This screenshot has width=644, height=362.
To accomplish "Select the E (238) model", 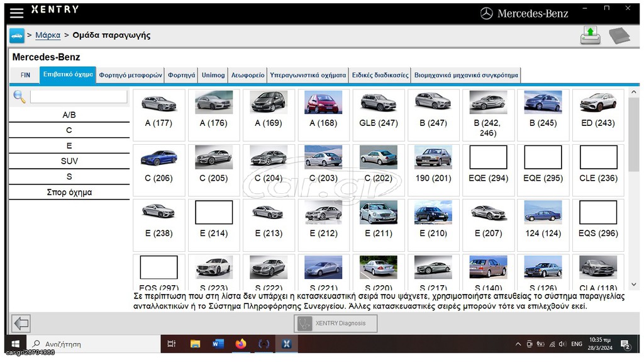I will [159, 225].
